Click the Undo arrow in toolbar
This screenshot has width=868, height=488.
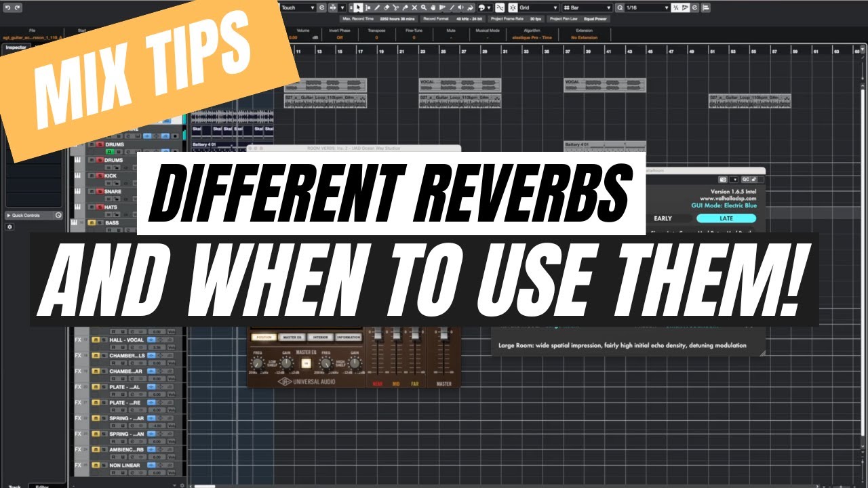(x=7, y=7)
